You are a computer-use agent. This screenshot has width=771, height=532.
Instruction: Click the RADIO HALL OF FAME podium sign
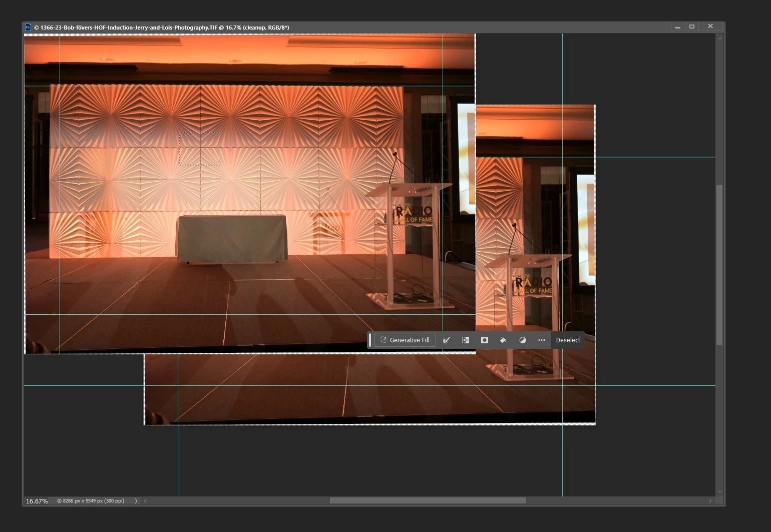pos(414,214)
